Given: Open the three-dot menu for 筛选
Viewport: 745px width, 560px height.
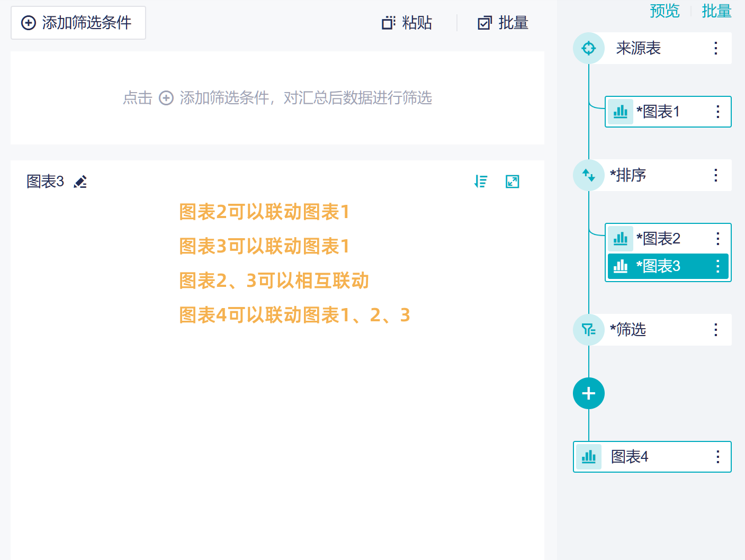Looking at the screenshot, I should [716, 330].
